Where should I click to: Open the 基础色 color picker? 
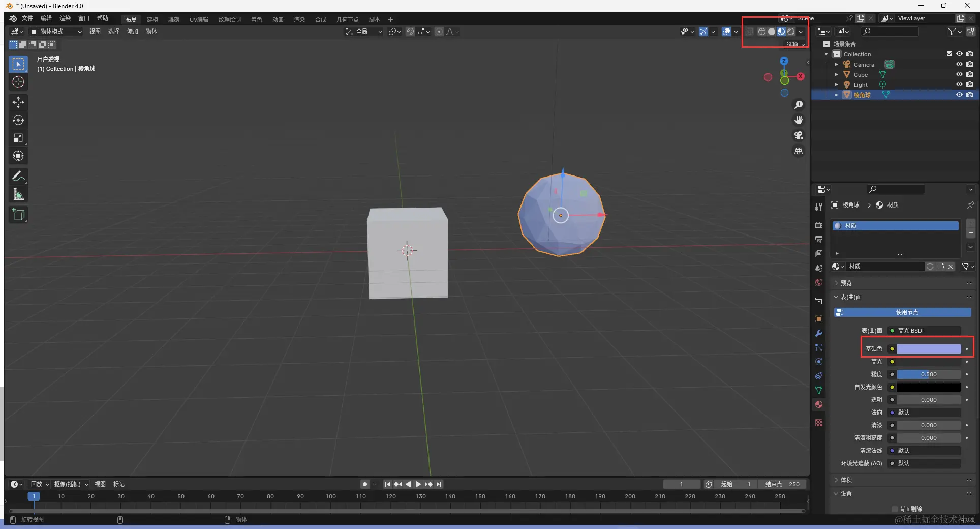point(929,349)
